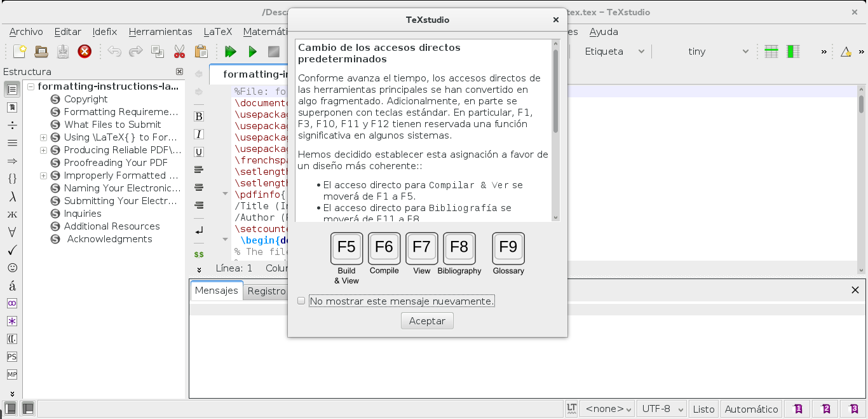Viewport: 868px width, 419px height.
Task: Open the Idefix menu
Action: point(105,32)
